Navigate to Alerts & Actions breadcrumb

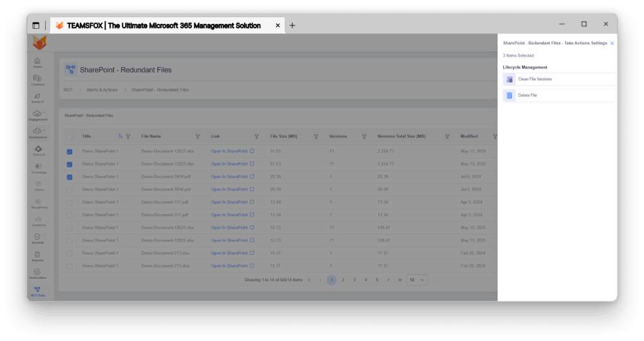click(102, 90)
